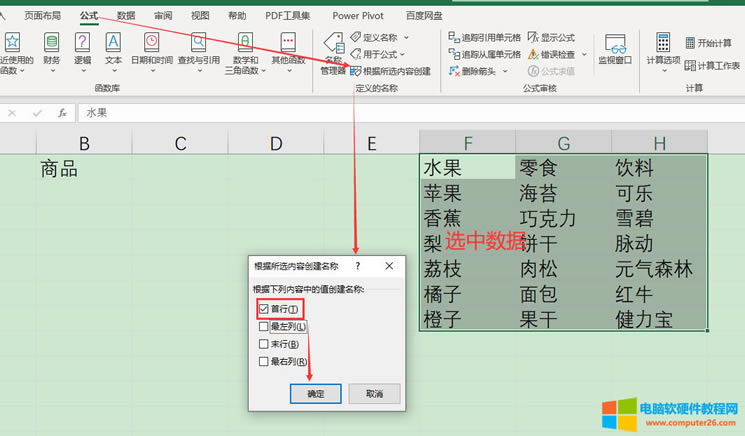Select column header G
745x436 pixels.
pyautogui.click(x=564, y=143)
